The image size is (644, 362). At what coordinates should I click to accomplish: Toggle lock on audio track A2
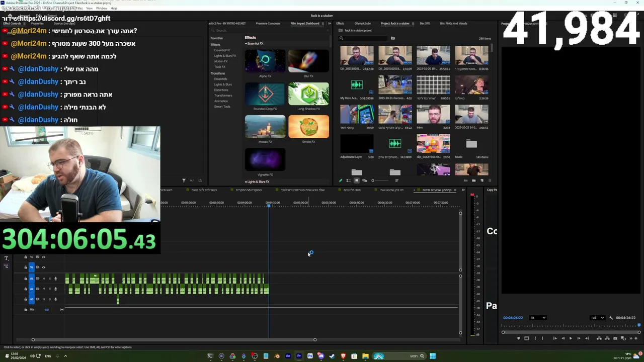26,289
